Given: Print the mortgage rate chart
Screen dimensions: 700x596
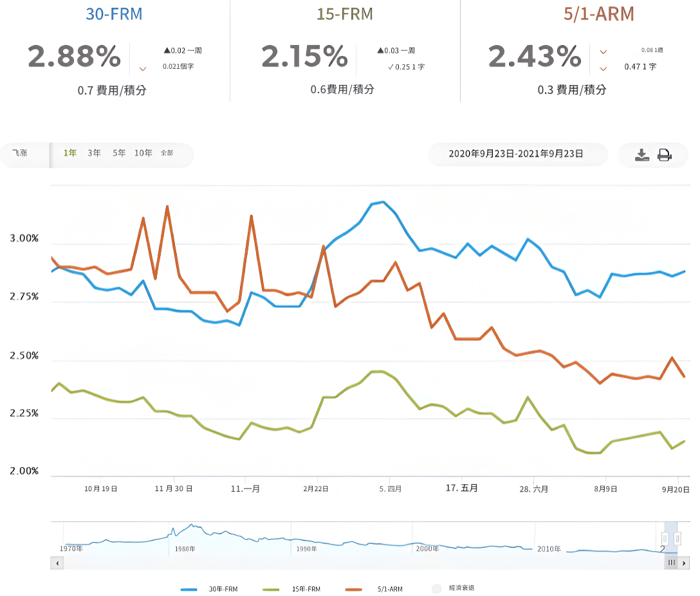Looking at the screenshot, I should click(664, 155).
